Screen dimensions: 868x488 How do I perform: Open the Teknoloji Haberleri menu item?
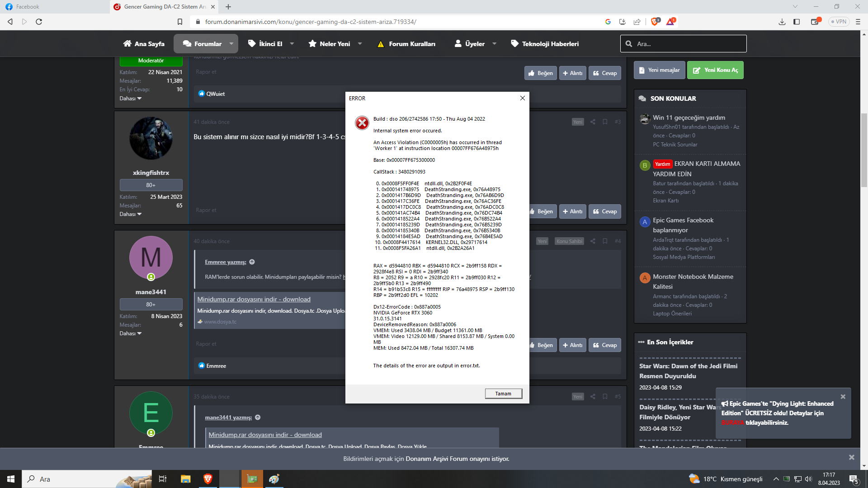tap(545, 44)
